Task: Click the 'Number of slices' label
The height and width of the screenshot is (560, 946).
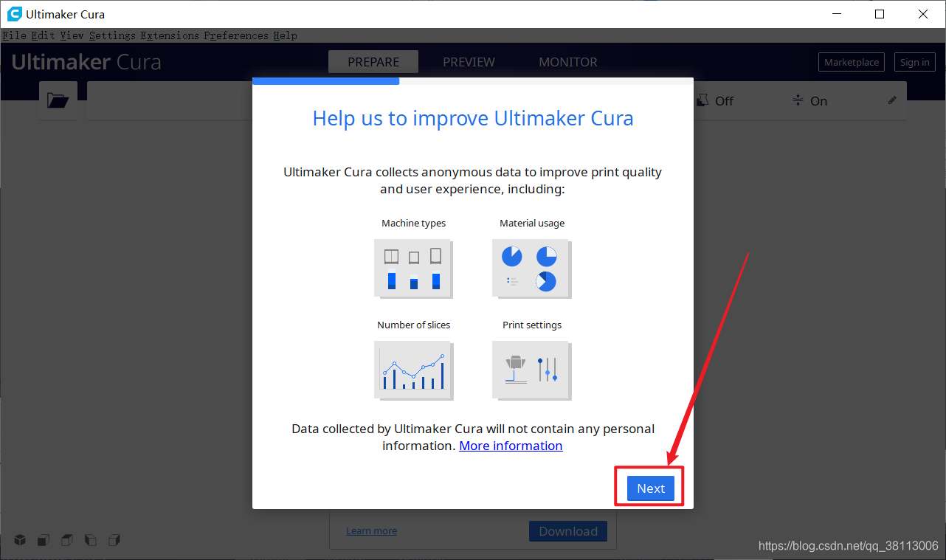Action: [413, 325]
